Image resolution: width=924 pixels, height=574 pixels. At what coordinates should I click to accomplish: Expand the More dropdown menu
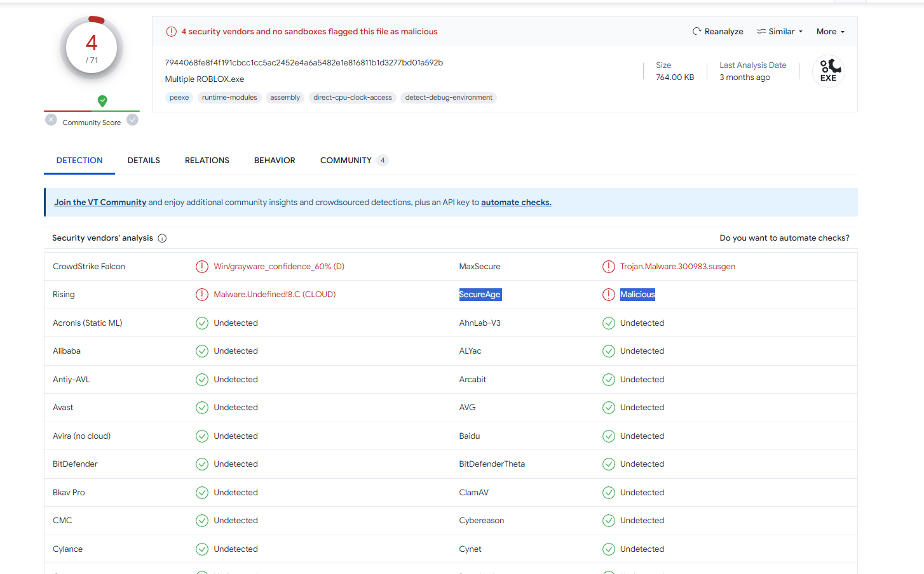[830, 32]
